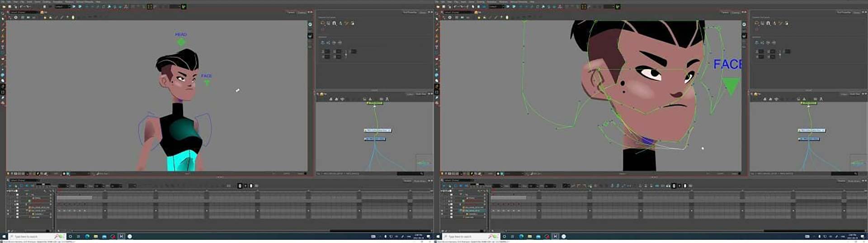Open the Tool Properties tab in left window
Viewport: 868px width, 243px height.
tap(410, 12)
